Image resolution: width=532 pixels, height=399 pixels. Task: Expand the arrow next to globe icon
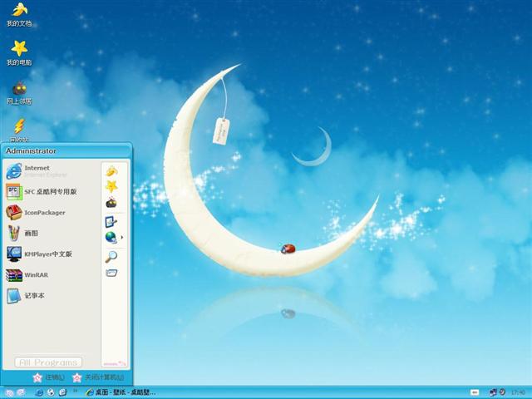pyautogui.click(x=122, y=237)
